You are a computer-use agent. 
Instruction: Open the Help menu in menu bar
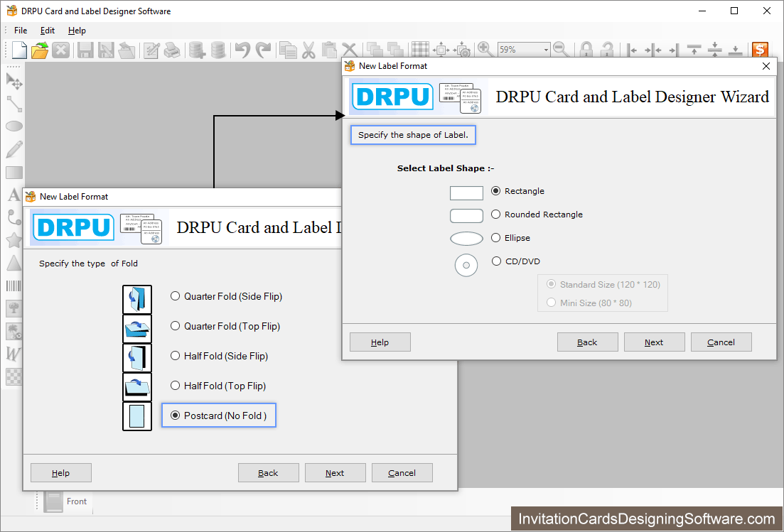[77, 31]
